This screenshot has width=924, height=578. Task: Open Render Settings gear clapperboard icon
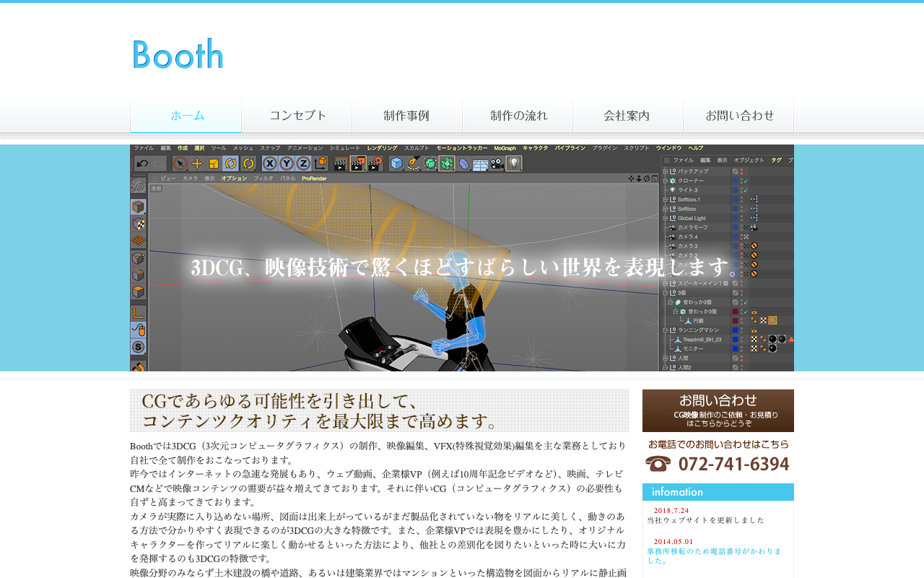coord(375,163)
